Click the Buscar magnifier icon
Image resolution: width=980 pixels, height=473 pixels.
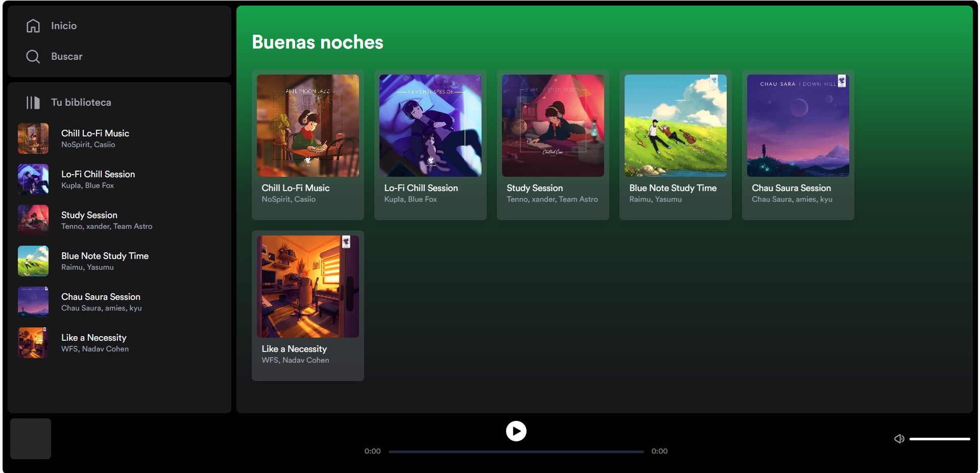33,56
